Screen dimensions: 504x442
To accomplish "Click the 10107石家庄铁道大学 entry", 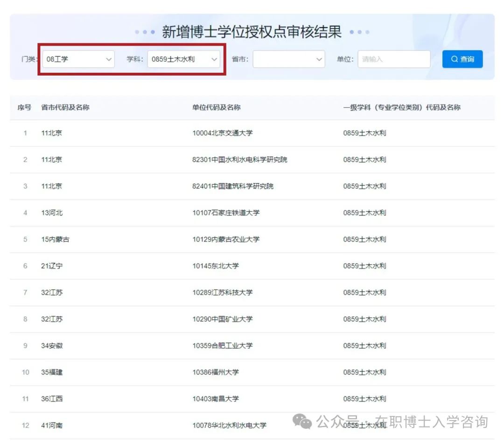I will (x=226, y=213).
